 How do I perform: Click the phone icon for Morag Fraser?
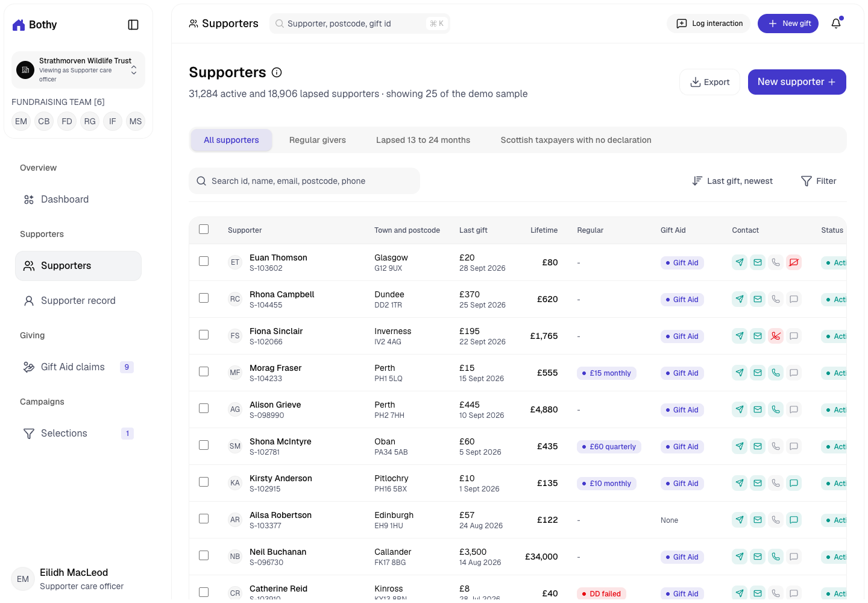(x=776, y=373)
